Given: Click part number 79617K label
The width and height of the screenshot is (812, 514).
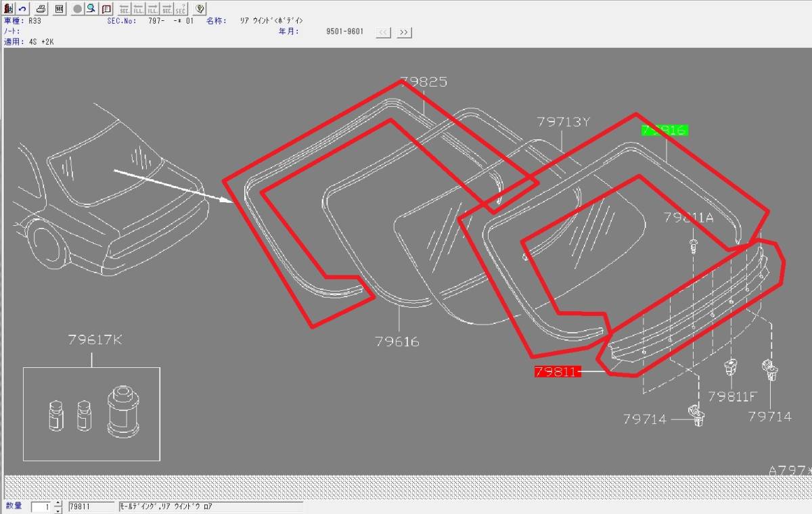Looking at the screenshot, I should 95,340.
